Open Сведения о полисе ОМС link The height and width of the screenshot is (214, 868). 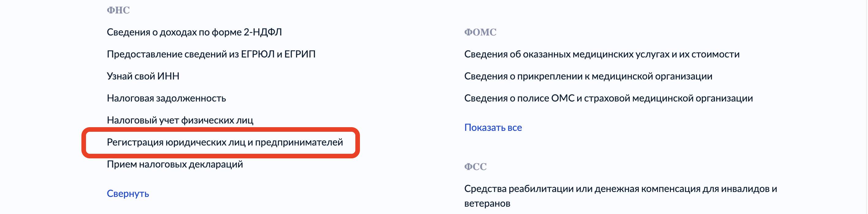[608, 98]
